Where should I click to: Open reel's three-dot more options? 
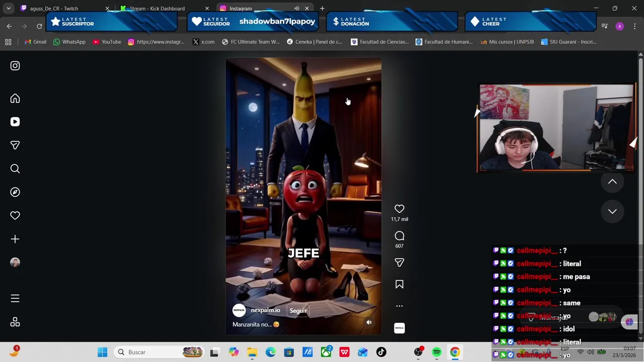click(399, 306)
